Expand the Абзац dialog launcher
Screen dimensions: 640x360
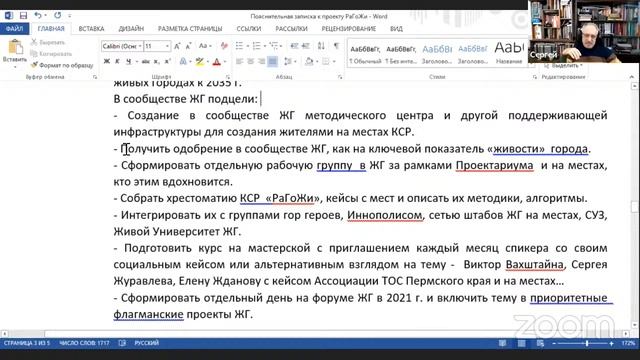click(x=340, y=77)
